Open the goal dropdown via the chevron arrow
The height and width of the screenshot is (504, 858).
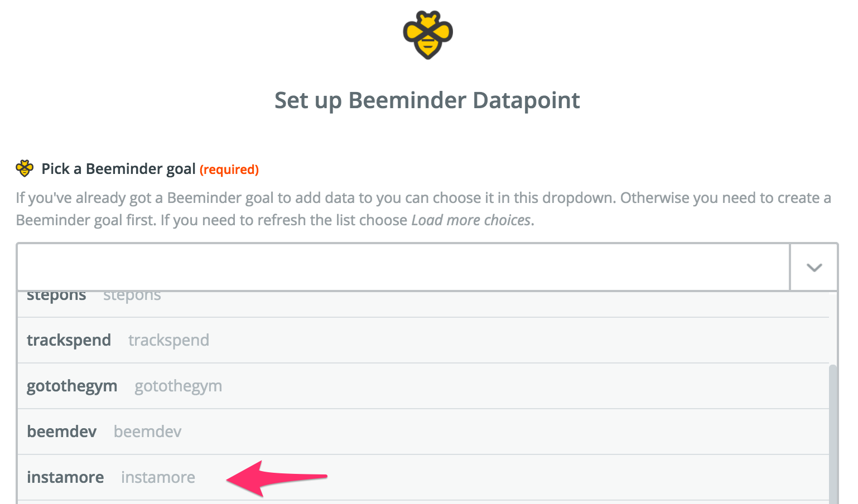click(x=813, y=267)
